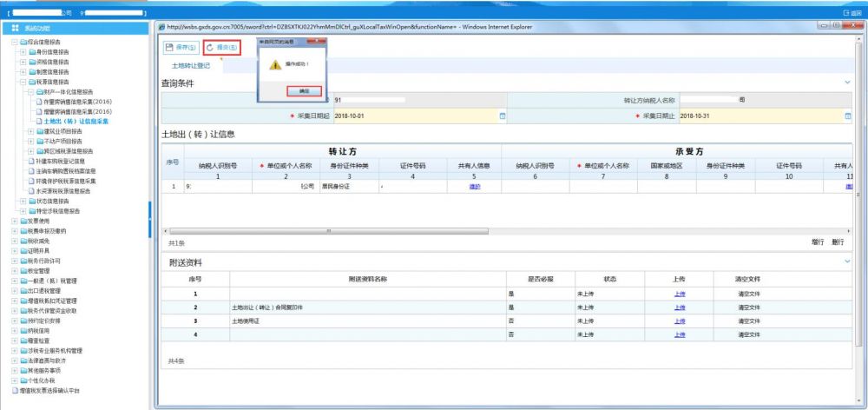Click 增行 to add a row

point(818,242)
